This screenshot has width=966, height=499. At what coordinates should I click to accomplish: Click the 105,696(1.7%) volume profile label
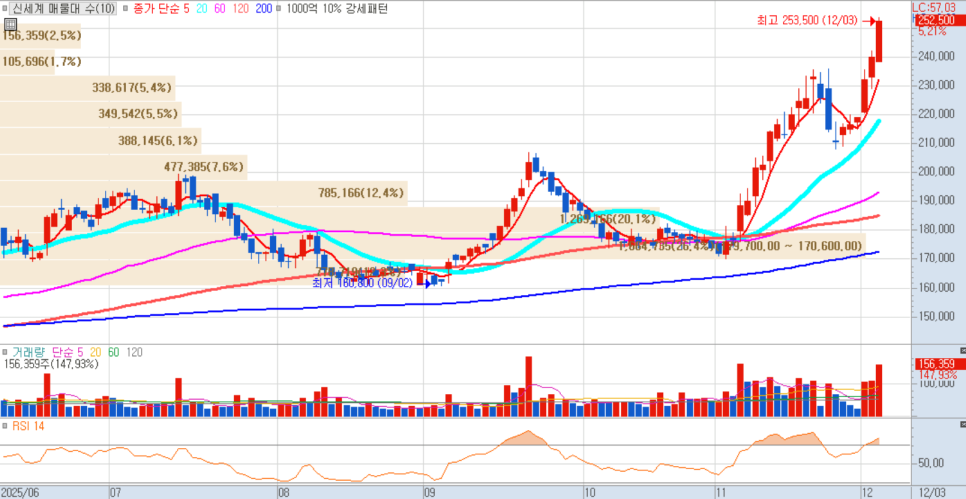pos(41,62)
